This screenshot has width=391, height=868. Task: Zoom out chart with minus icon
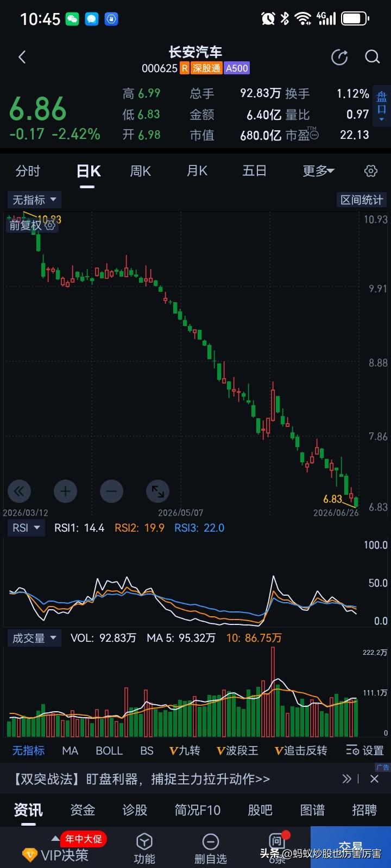[x=111, y=492]
